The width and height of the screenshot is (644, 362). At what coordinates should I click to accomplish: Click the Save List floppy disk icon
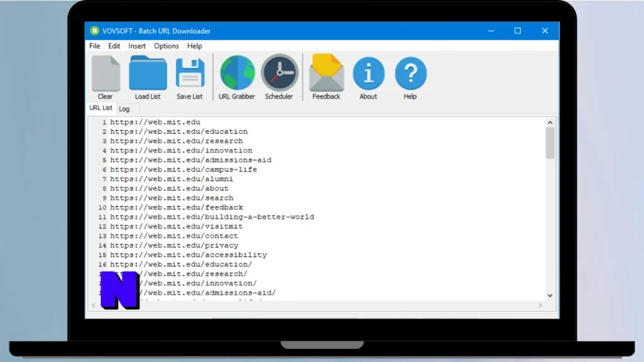click(190, 73)
